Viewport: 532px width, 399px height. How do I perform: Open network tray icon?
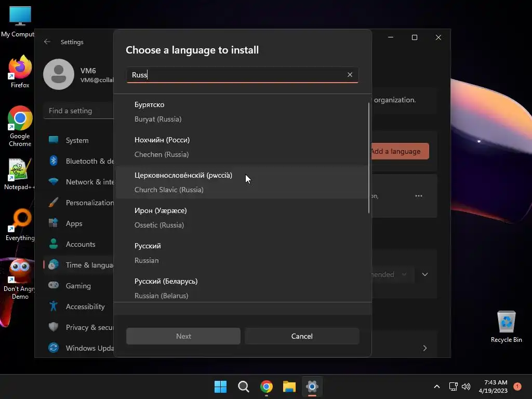pos(453,387)
